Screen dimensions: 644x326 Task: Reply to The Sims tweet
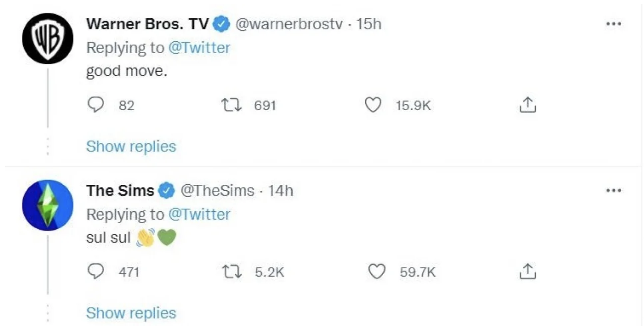(96, 271)
